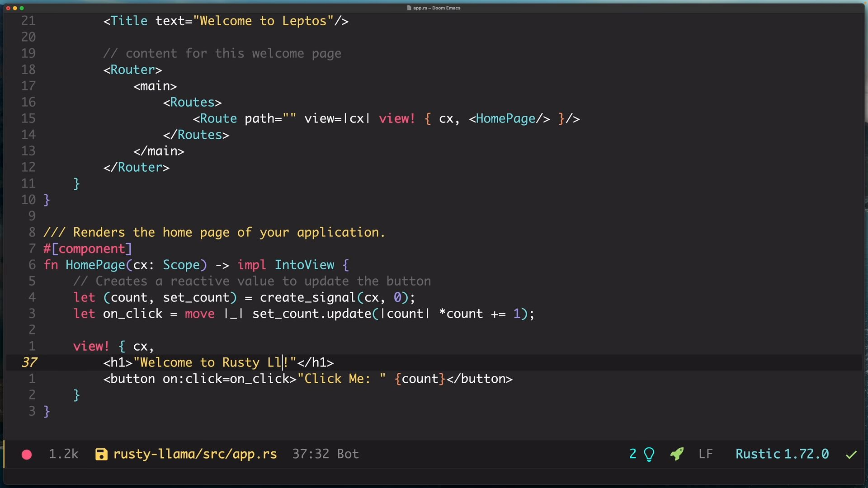Click the green maximize window dot

[22, 8]
